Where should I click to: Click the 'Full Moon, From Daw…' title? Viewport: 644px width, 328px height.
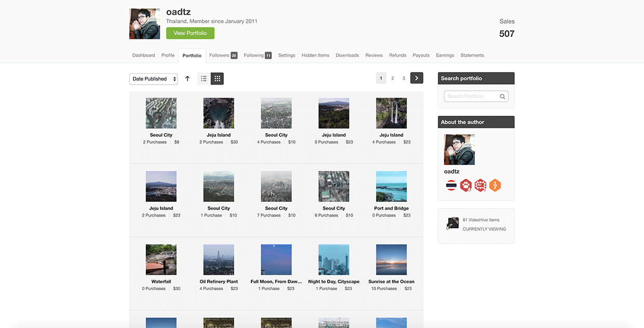click(x=276, y=282)
